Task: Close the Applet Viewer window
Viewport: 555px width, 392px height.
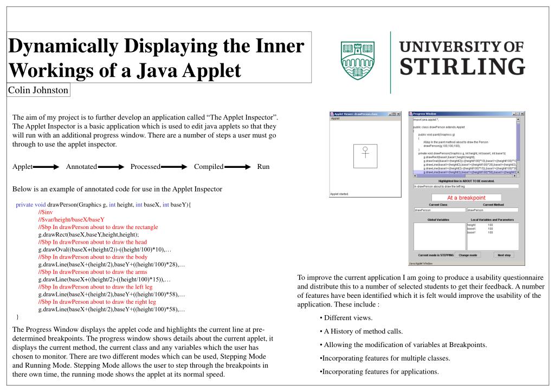Action: pyautogui.click(x=398, y=114)
